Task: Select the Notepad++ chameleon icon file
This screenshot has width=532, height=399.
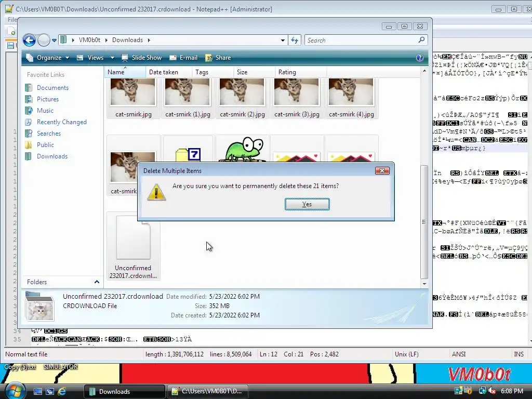Action: coord(242,149)
